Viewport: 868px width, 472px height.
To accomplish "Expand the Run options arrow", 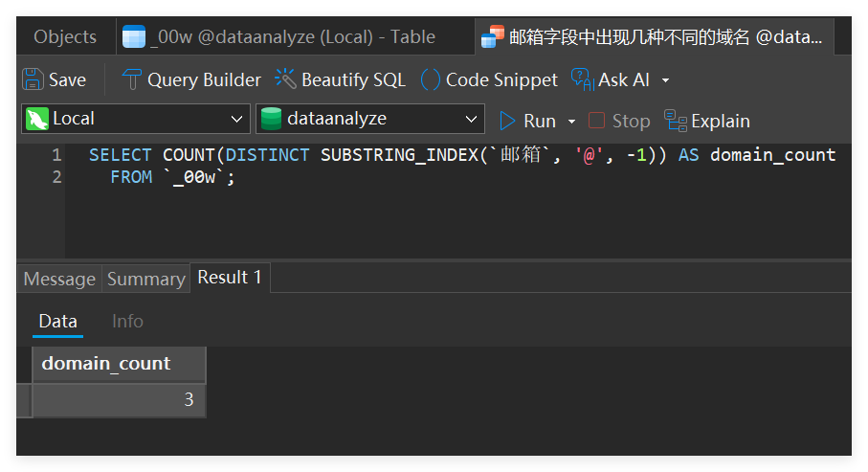I will (571, 122).
